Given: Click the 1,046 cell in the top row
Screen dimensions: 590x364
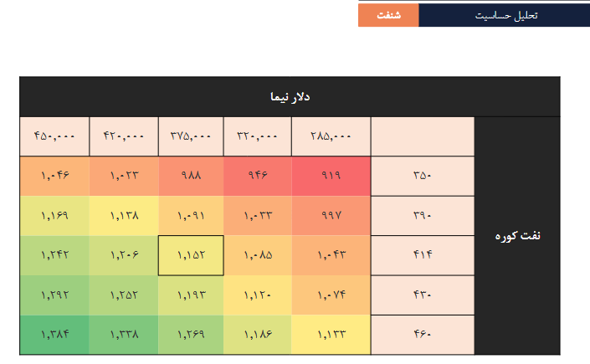Looking at the screenshot, I should click(54, 176).
